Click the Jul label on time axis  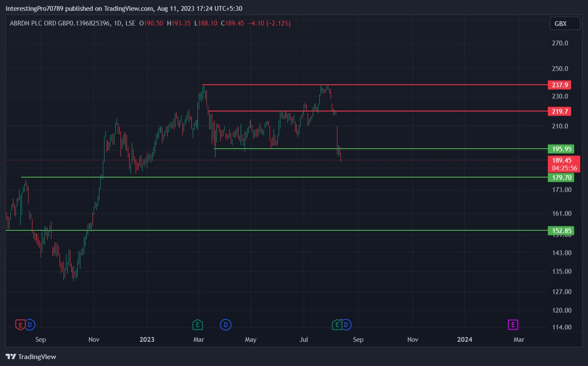coord(304,340)
